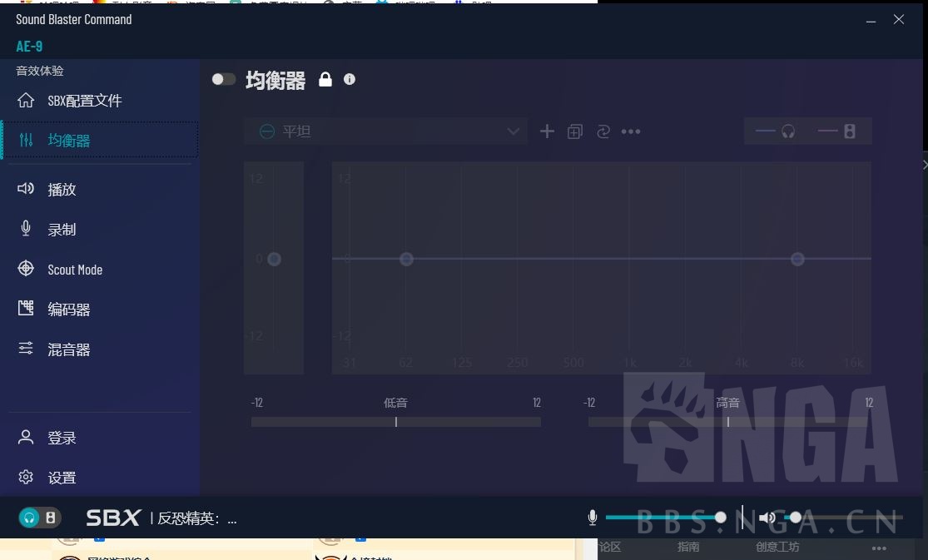
Task: Adjust the 低音 bass slider
Action: click(395, 422)
